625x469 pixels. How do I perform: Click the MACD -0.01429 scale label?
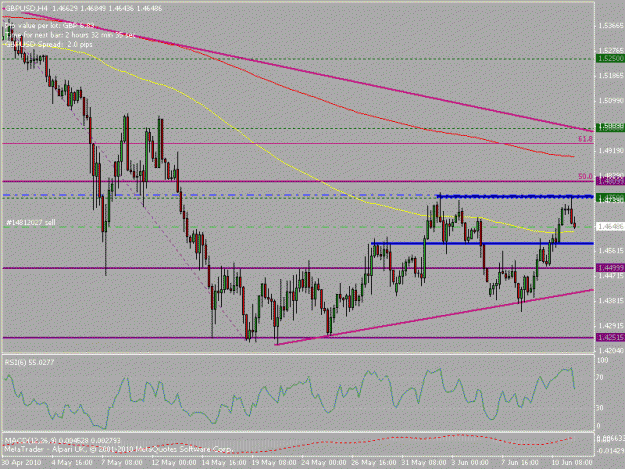click(x=610, y=451)
